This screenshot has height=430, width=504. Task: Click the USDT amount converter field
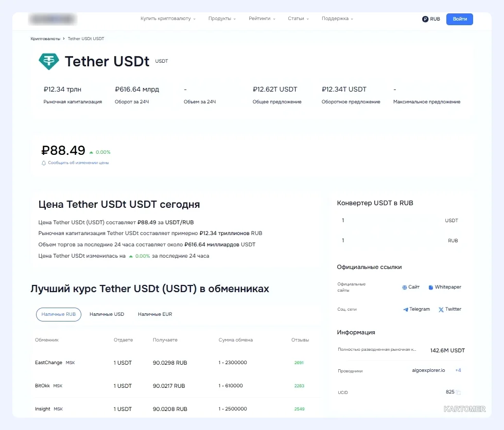(400, 221)
